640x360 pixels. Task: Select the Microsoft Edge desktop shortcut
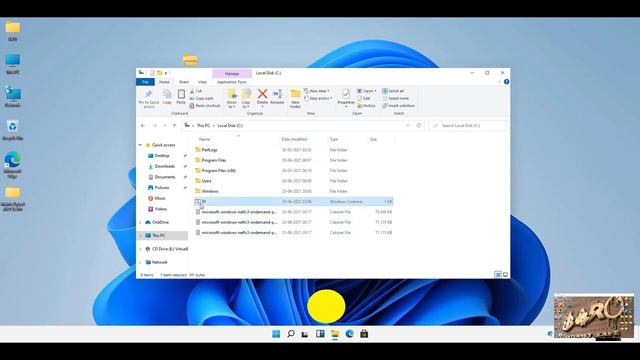point(13,165)
